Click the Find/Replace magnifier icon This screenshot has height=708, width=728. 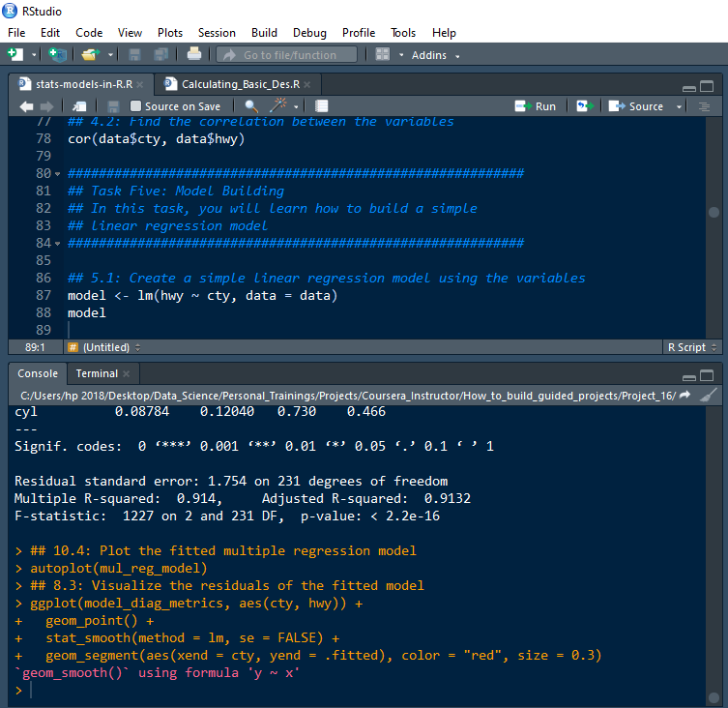(x=251, y=106)
